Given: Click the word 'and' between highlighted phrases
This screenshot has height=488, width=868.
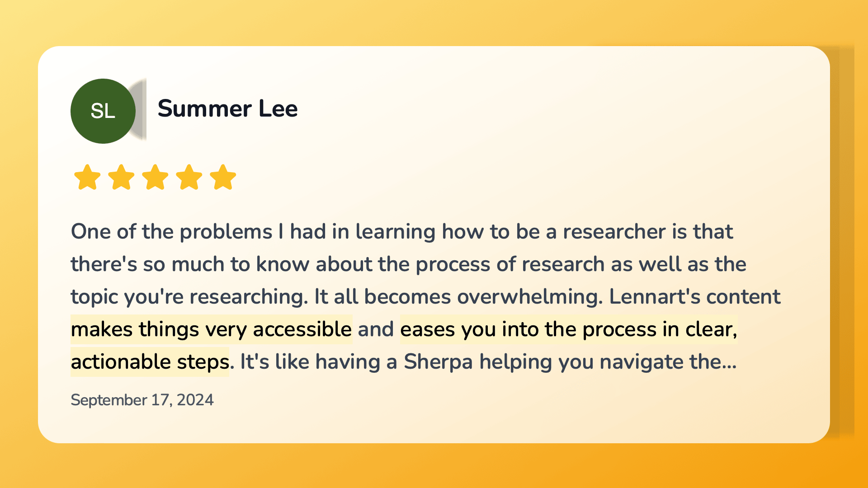Looking at the screenshot, I should pos(376,329).
